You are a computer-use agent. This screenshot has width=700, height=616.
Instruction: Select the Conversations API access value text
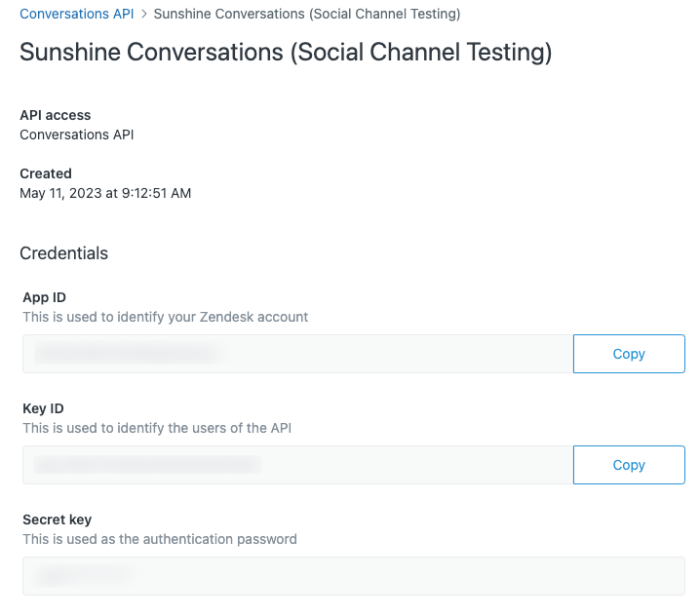click(x=77, y=135)
